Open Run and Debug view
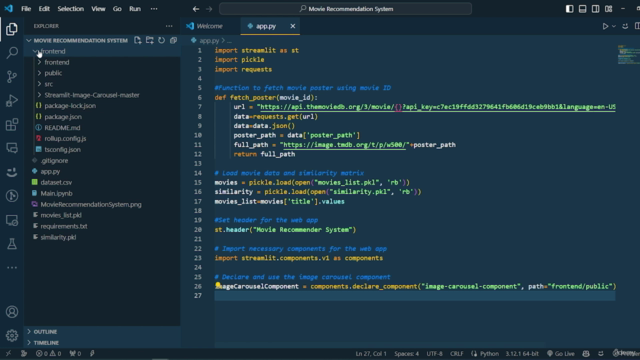 click(12, 100)
